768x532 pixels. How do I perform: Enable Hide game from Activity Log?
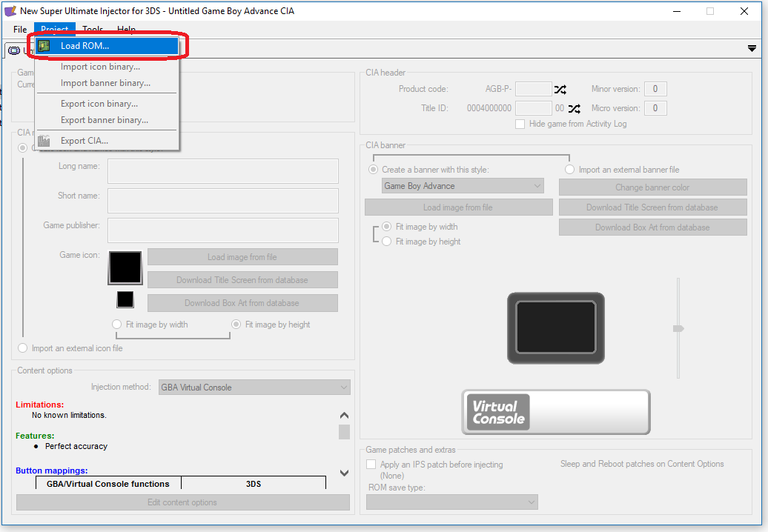click(520, 124)
